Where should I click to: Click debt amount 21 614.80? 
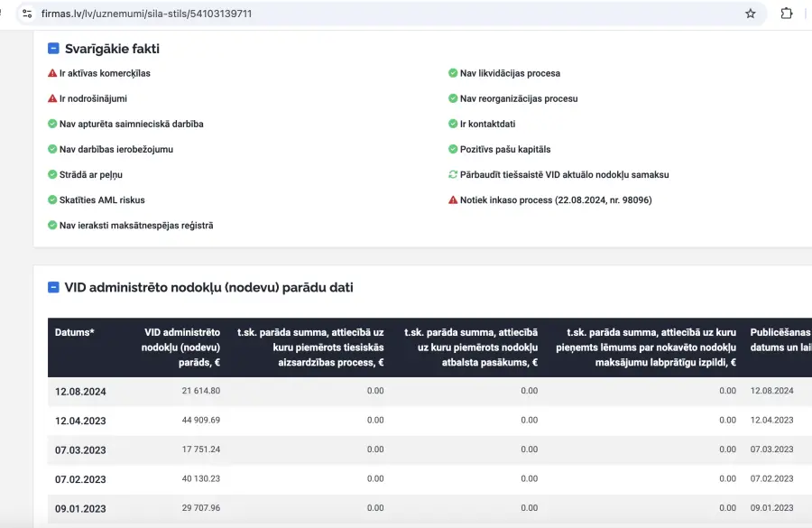pos(201,391)
